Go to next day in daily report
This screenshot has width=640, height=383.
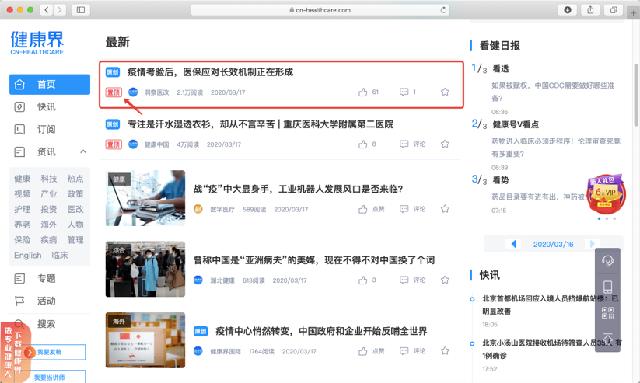592,244
